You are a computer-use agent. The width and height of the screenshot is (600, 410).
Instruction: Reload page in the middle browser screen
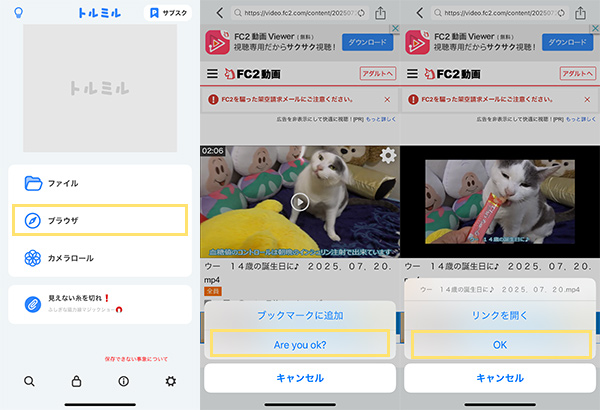click(x=361, y=13)
